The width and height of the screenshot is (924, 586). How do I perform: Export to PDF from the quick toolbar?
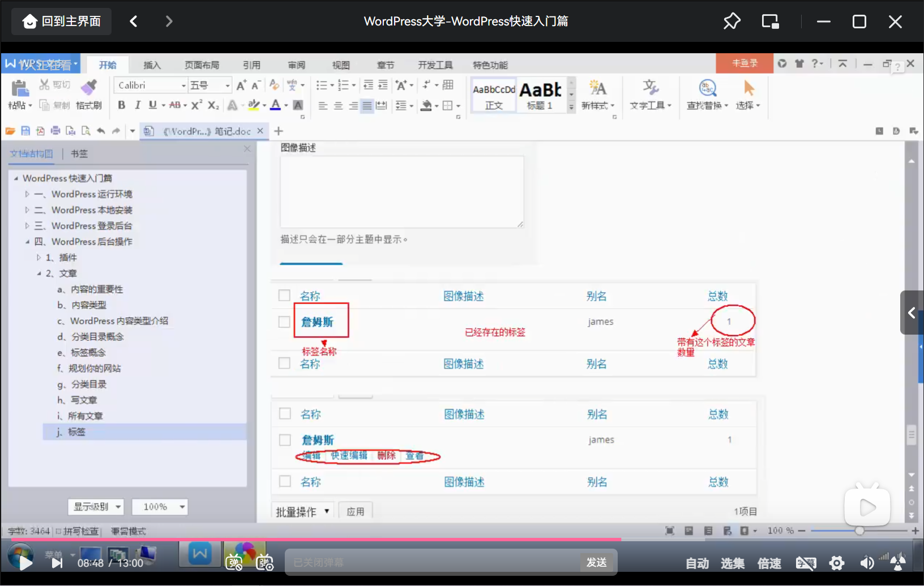pyautogui.click(x=40, y=131)
